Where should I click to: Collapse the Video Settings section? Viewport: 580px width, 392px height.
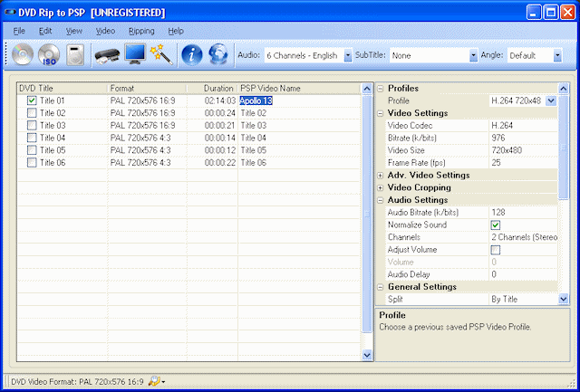(x=380, y=113)
